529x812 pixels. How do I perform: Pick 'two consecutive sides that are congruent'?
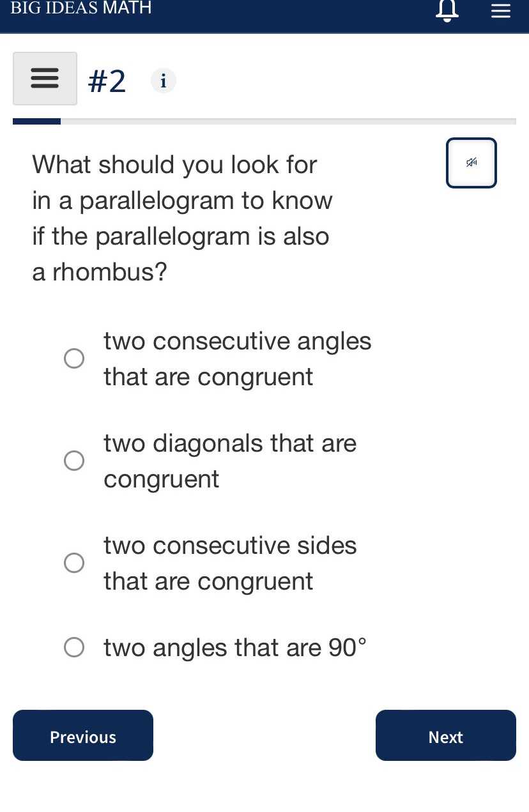click(x=74, y=563)
